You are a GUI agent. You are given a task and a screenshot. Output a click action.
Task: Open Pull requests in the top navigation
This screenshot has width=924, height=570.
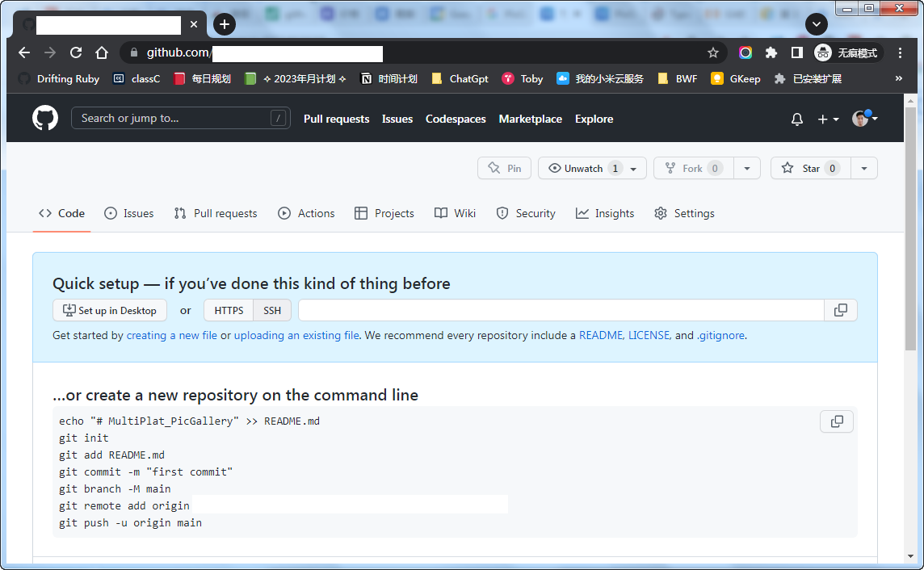pyautogui.click(x=337, y=119)
